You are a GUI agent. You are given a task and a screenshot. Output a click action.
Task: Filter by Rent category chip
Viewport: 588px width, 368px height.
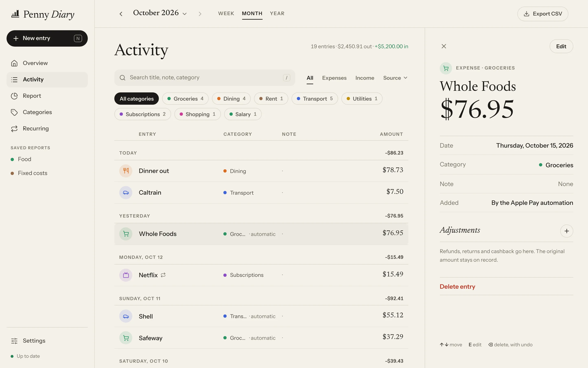271,99
